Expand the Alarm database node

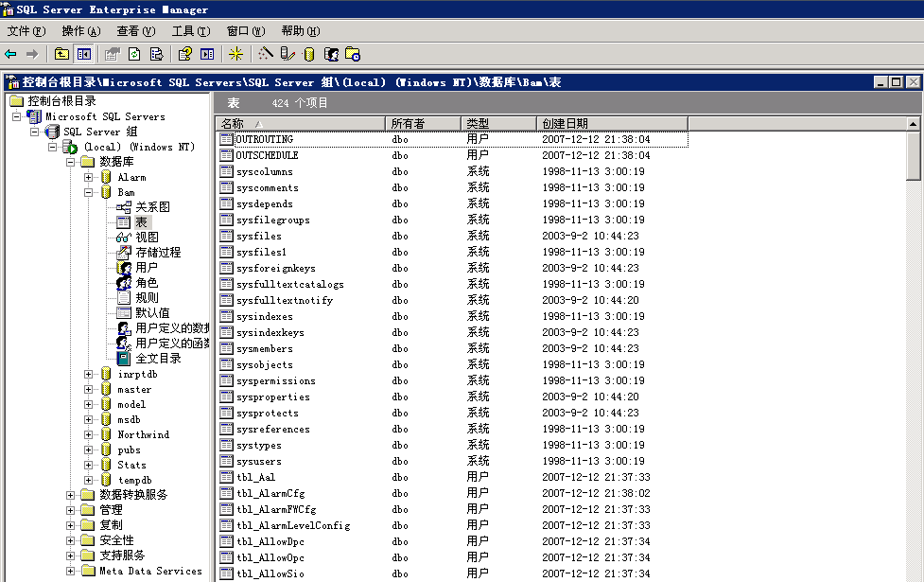pos(88,178)
